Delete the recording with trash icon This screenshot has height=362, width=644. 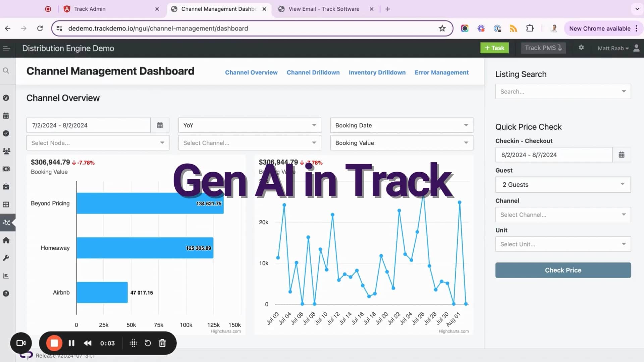(162, 343)
